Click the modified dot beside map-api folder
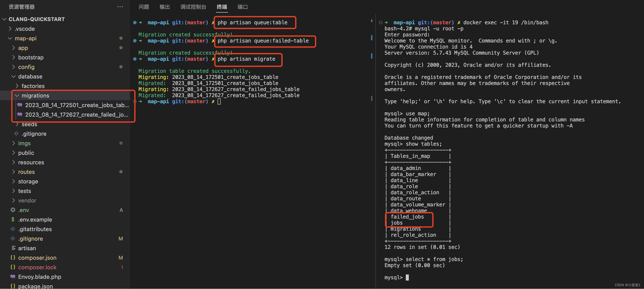The image size is (644, 289). pyautogui.click(x=121, y=38)
